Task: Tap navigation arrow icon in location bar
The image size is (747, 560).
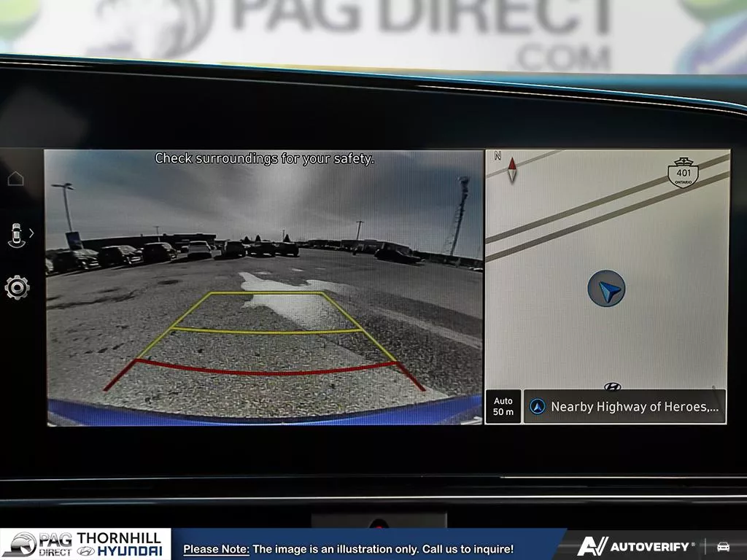Action: [538, 407]
